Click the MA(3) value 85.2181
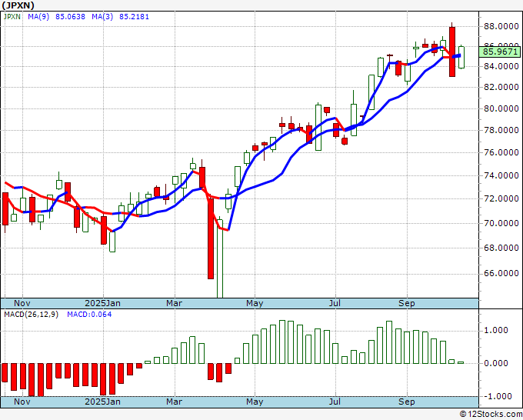523x420 pixels. click(134, 16)
